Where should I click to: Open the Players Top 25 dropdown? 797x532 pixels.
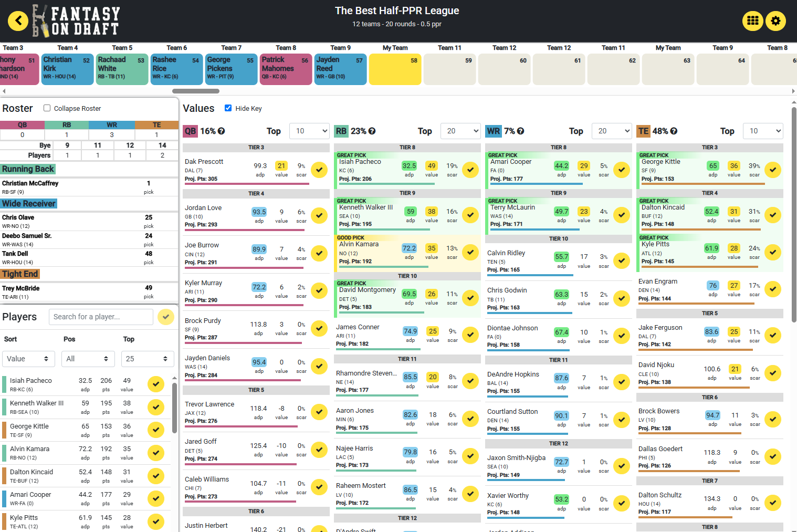[148, 359]
